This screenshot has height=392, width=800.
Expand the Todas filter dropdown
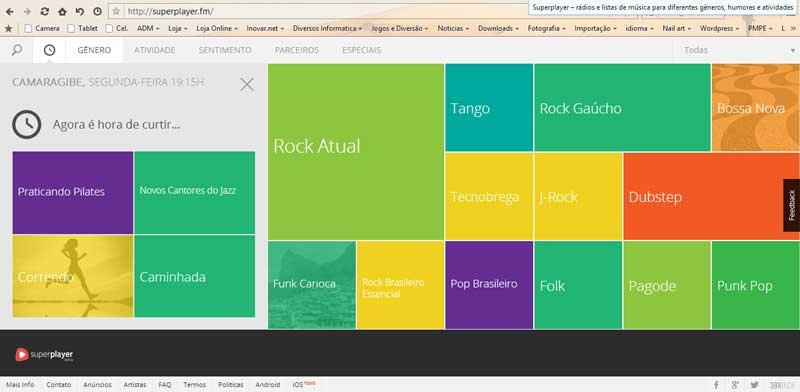pos(736,50)
